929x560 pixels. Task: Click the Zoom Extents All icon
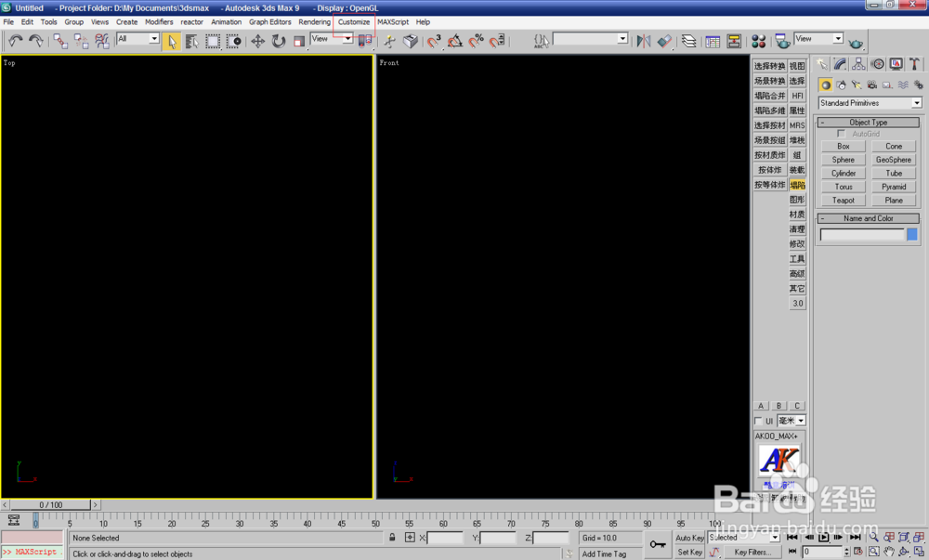919,538
